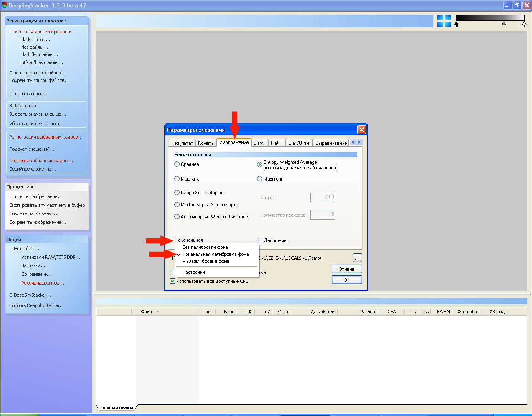Select Без калибровки фона menu entry
The width and height of the screenshot is (532, 416).
click(205, 247)
